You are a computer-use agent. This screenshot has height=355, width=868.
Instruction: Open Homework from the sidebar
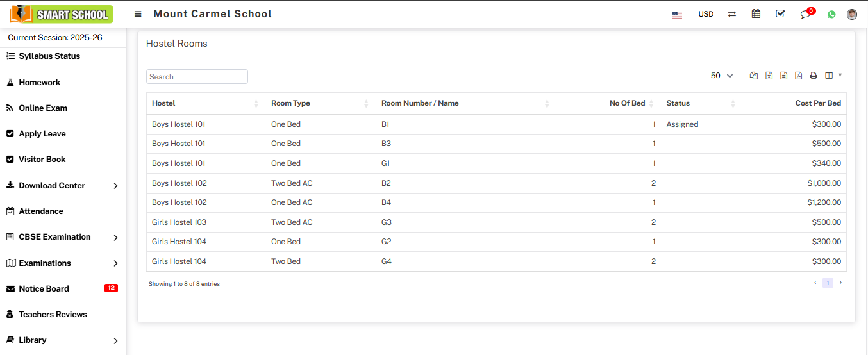point(39,82)
